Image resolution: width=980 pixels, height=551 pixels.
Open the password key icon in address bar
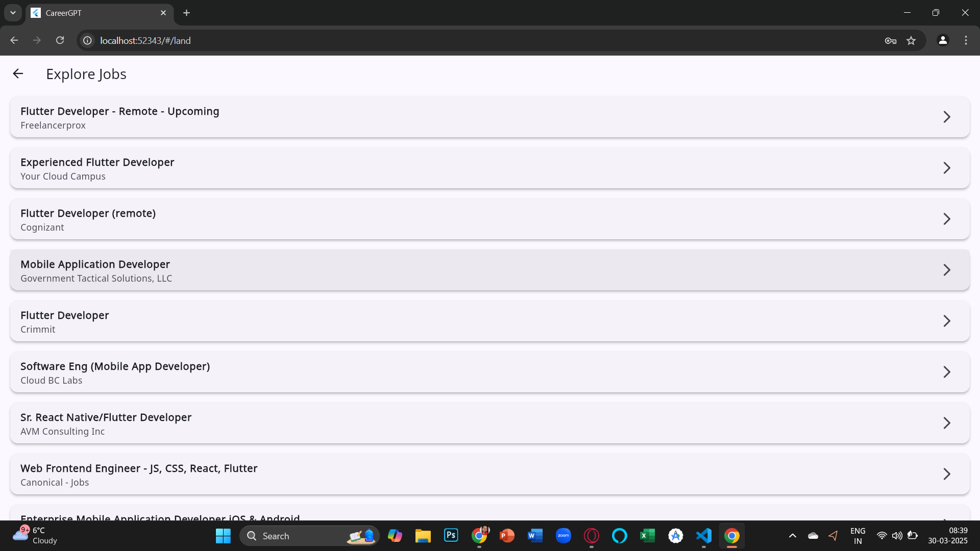[x=890, y=40]
